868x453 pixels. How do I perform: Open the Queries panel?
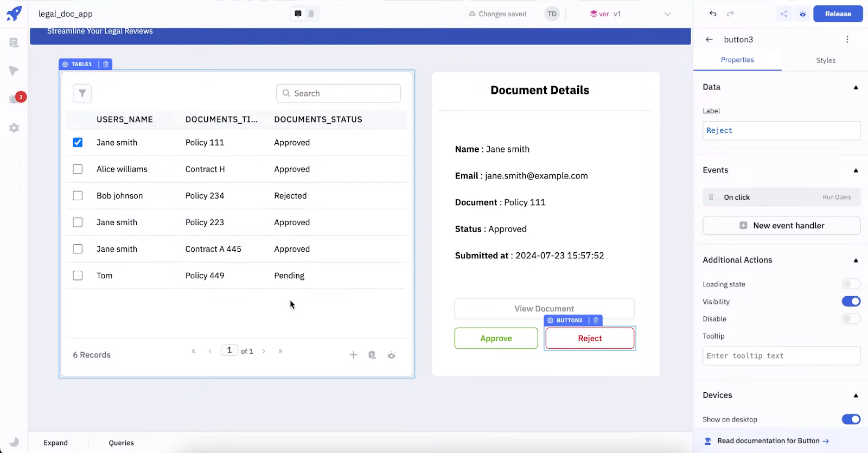coord(121,443)
